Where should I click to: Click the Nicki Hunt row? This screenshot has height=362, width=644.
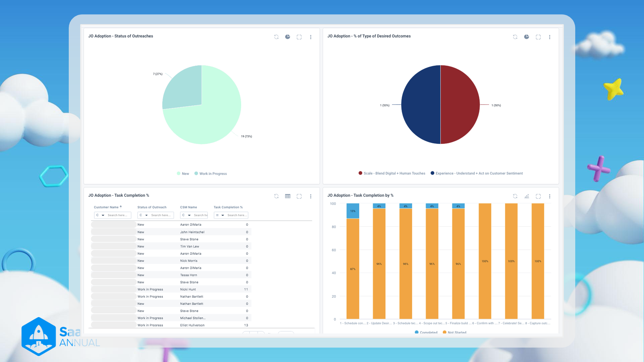click(x=171, y=289)
